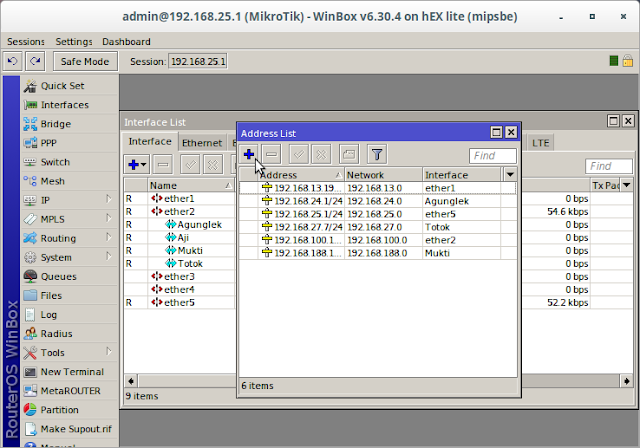Image resolution: width=640 pixels, height=448 pixels.
Task: Click filter funnel button in Address List
Action: [x=377, y=155]
